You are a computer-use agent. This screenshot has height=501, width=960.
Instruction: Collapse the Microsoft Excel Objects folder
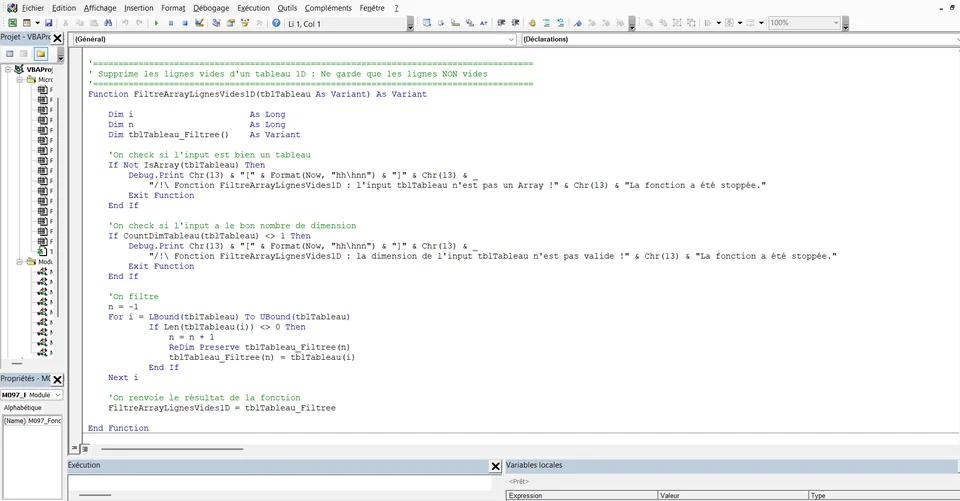coord(20,80)
